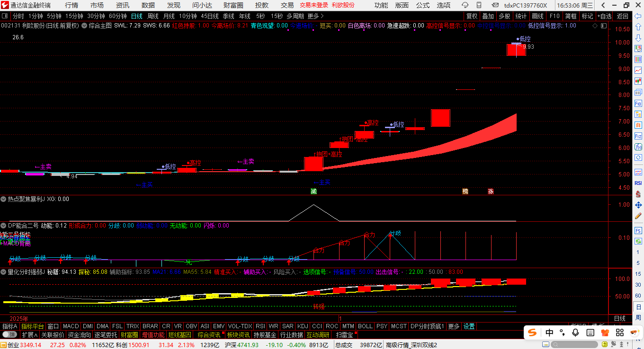Open the 公式 menu
Screen dimensions: 644x349
tap(423, 5)
